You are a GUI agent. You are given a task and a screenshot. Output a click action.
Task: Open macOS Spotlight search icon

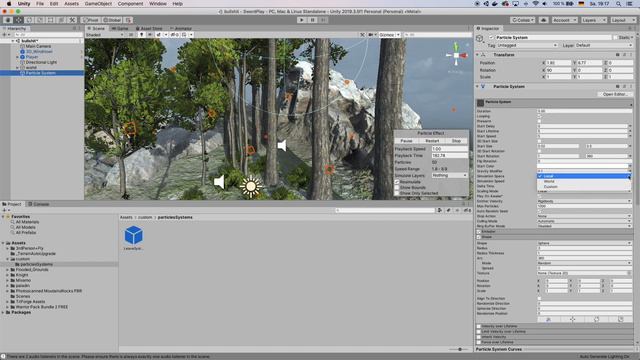click(619, 4)
